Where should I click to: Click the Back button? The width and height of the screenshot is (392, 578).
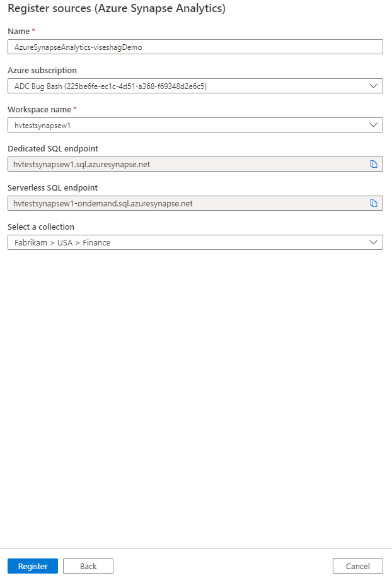click(88, 566)
